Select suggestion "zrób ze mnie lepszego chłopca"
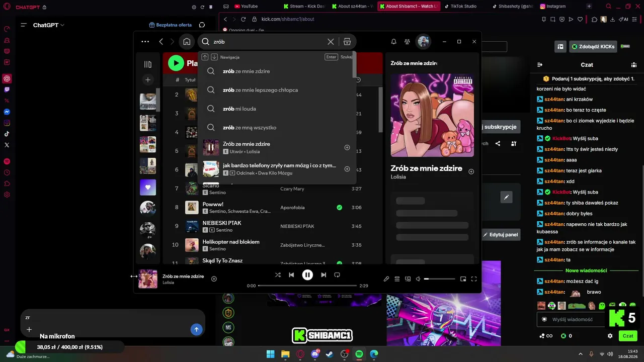The height and width of the screenshot is (362, 644). click(277, 90)
